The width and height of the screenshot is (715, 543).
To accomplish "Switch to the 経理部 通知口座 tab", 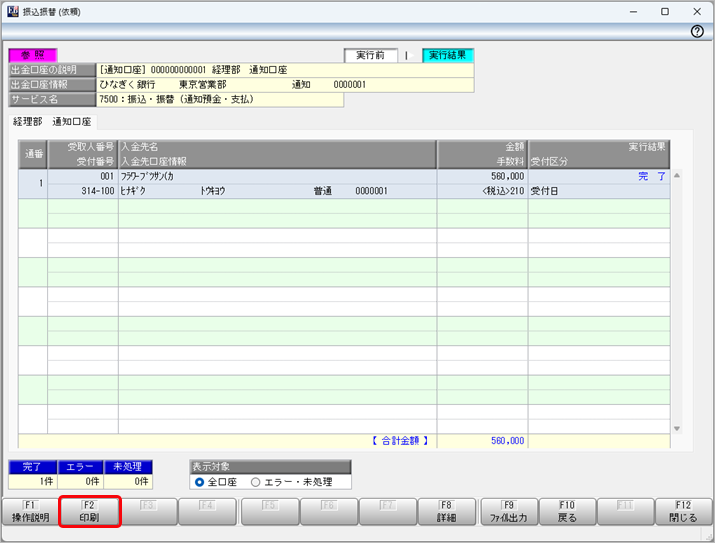I will pyautogui.click(x=52, y=122).
